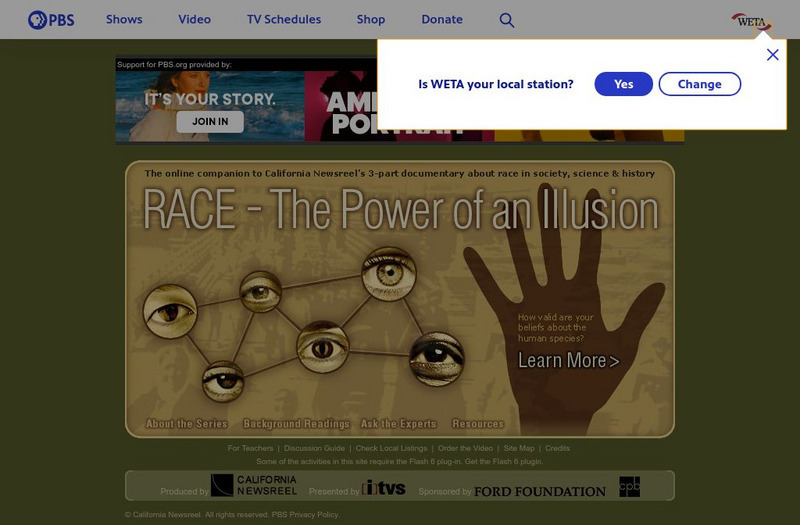
Task: Open Background Readings section
Action: tap(296, 423)
